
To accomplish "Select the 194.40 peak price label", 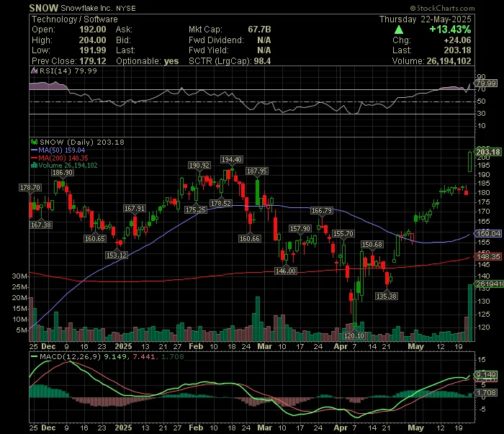I will coord(231,159).
